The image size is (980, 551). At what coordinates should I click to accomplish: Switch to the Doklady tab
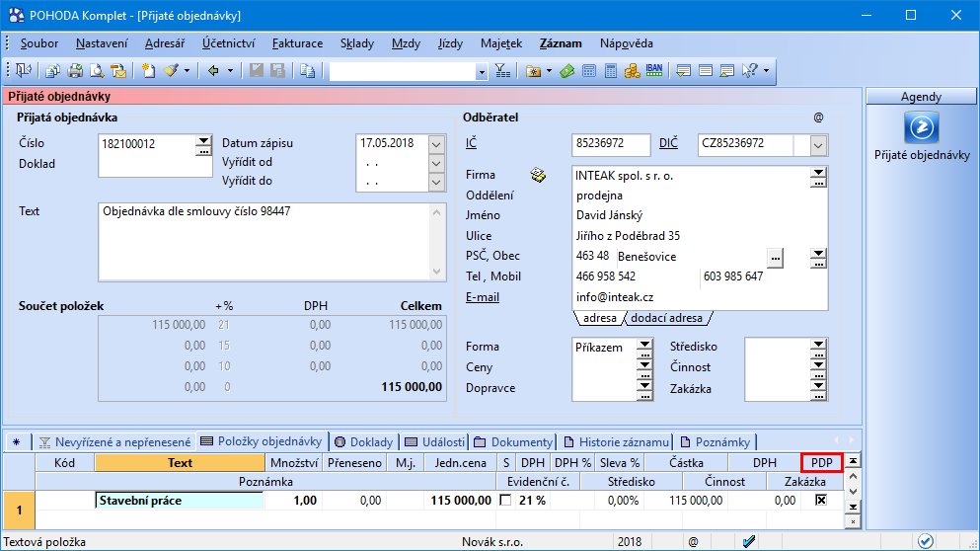364,441
